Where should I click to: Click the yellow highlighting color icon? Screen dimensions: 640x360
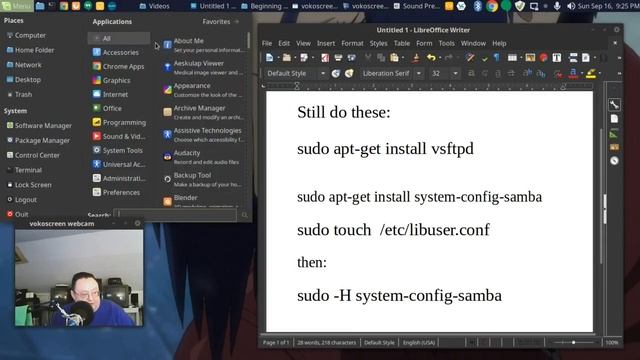point(591,73)
